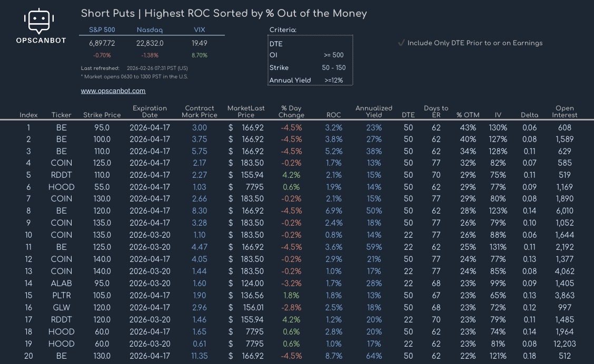Viewport: 594px width, 364px height.
Task: Click the Days to ER column header
Action: click(x=436, y=112)
